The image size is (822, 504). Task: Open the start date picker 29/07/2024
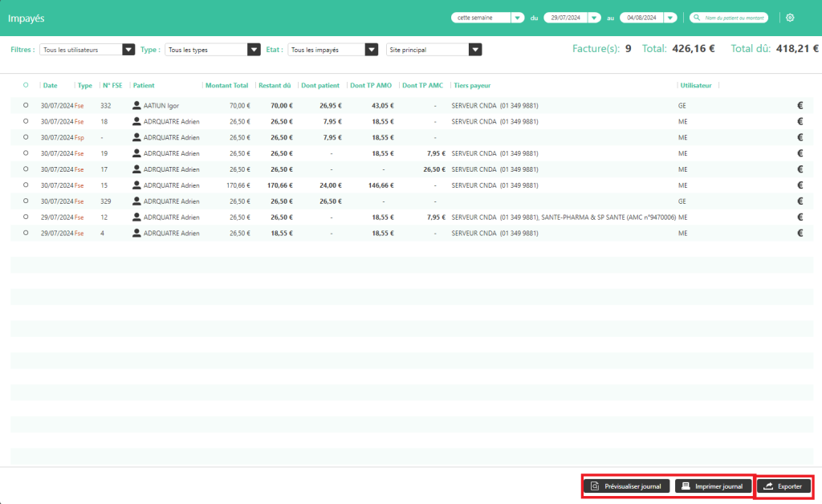coord(594,18)
